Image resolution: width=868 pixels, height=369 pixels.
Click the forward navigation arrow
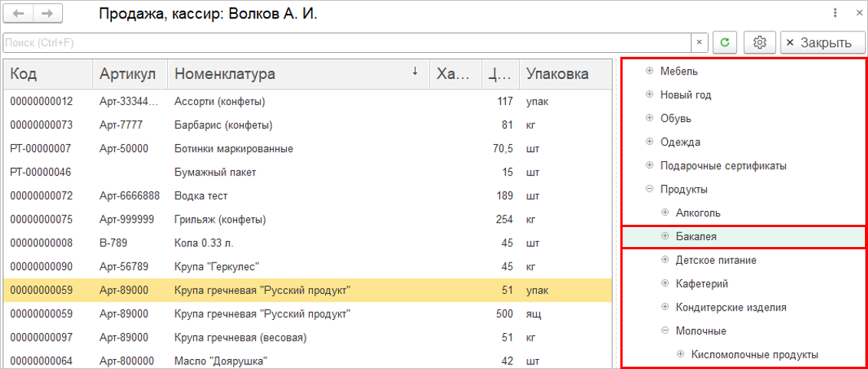pyautogui.click(x=48, y=14)
